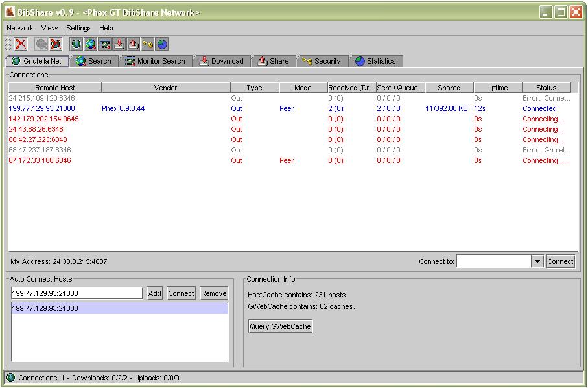Open the Connect to dropdown arrow

click(537, 261)
